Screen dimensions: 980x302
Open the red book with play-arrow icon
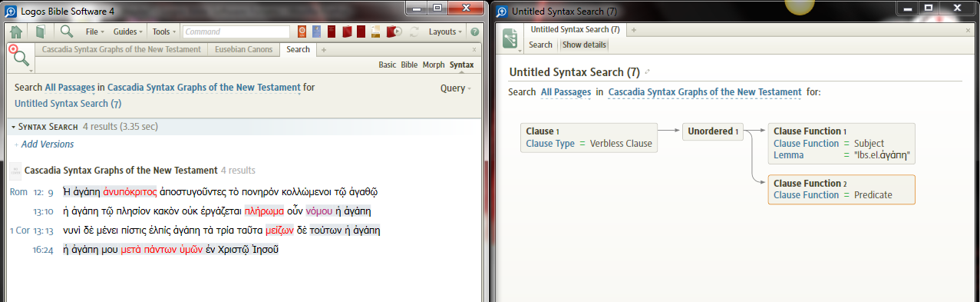pyautogui.click(x=394, y=32)
